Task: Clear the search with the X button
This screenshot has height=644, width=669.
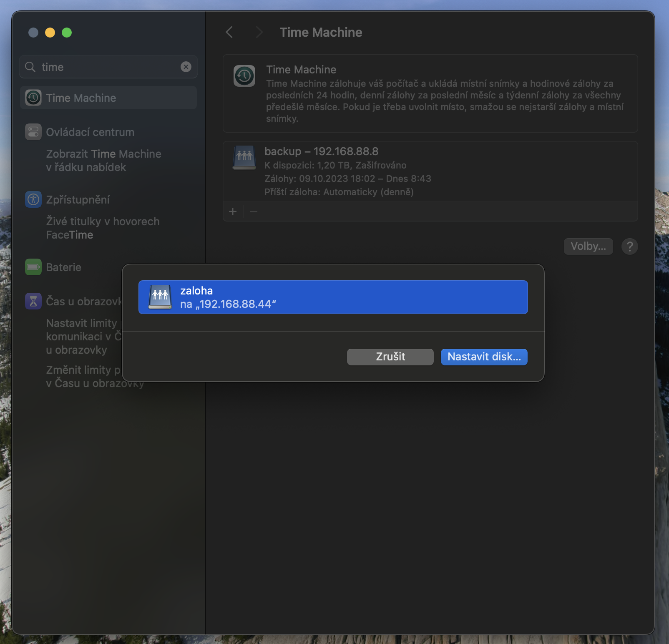Action: click(186, 67)
